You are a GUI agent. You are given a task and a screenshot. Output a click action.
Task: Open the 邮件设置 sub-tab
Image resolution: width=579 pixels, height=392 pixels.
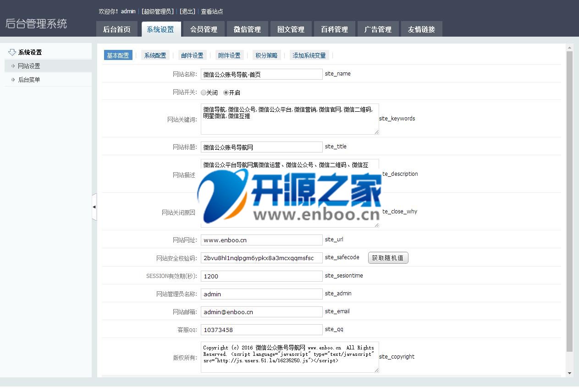tap(193, 55)
